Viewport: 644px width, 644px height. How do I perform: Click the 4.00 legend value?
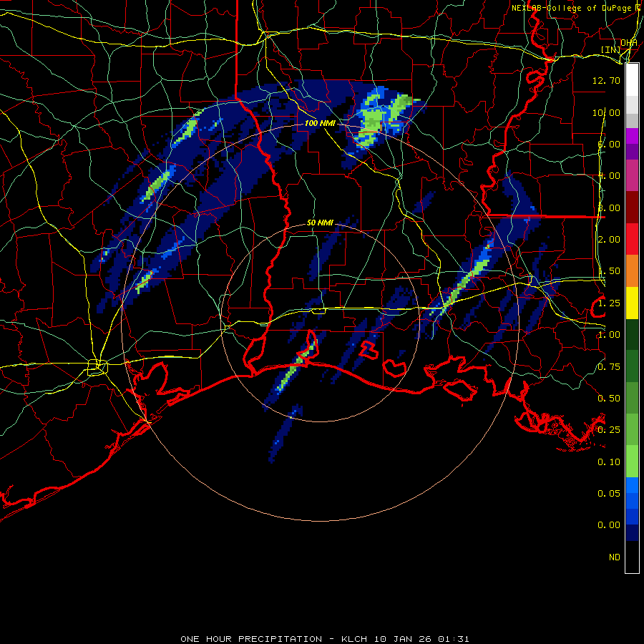[609, 176]
